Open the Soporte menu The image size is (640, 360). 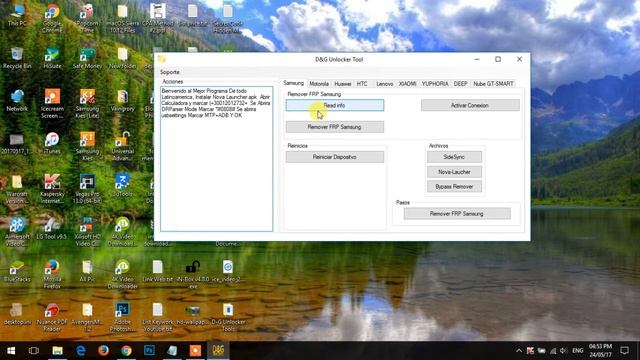[170, 72]
